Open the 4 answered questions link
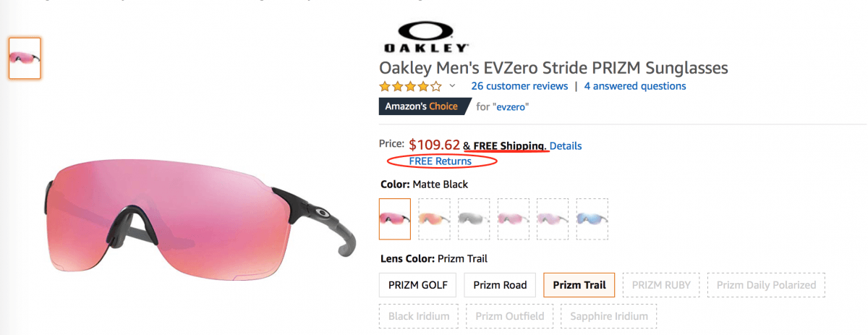The height and width of the screenshot is (335, 868). (x=635, y=86)
